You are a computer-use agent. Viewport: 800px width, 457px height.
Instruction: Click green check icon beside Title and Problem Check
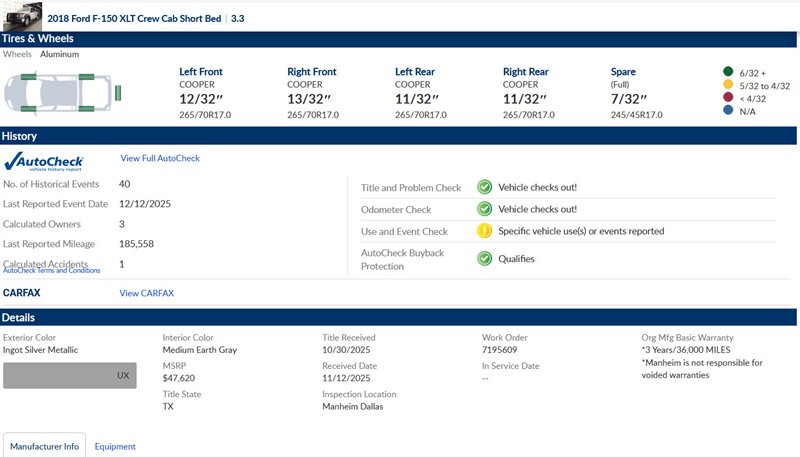click(484, 187)
